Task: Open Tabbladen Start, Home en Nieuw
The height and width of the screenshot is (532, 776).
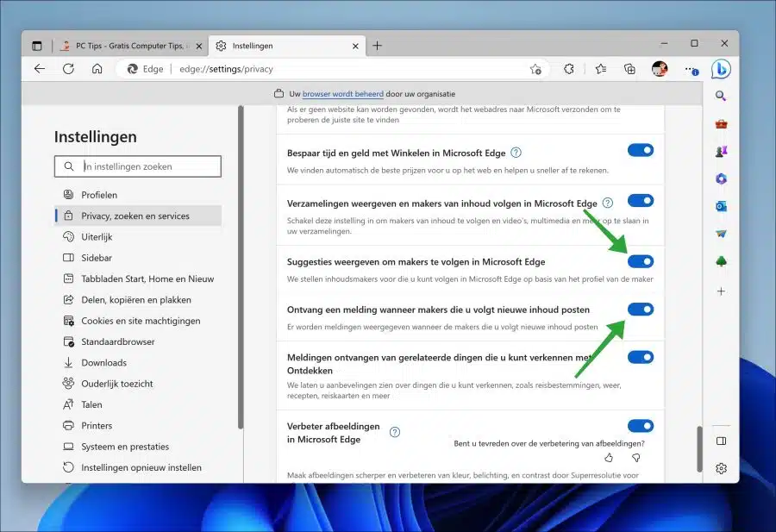Action: click(138, 279)
